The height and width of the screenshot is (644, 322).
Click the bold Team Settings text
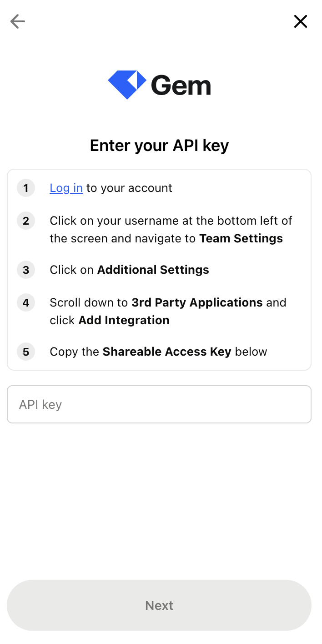[241, 239]
